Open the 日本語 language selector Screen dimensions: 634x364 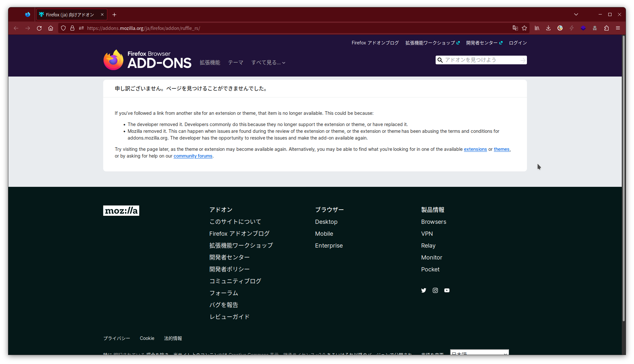479,353
